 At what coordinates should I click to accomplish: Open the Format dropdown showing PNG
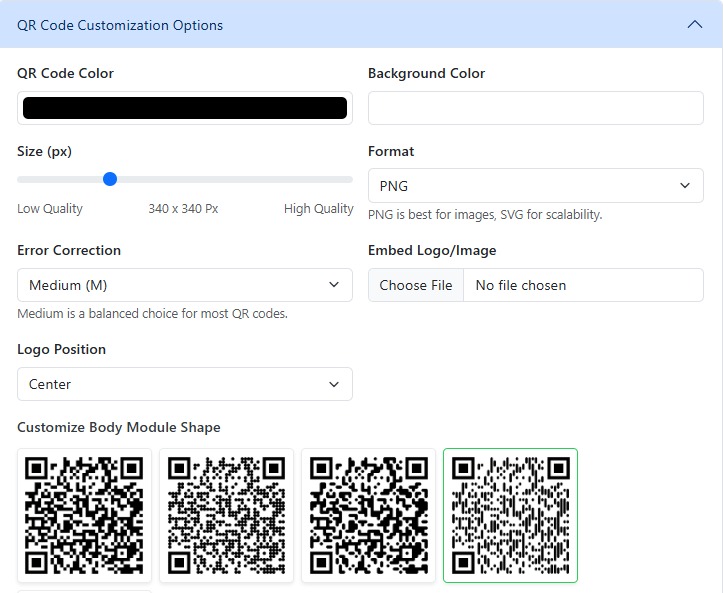pos(536,185)
